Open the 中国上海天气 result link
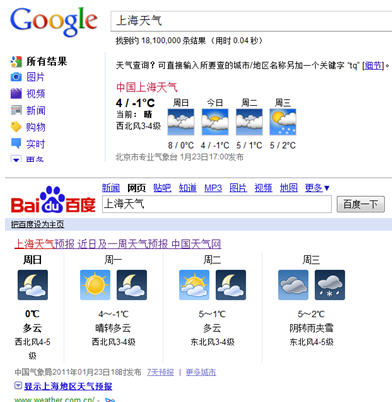392x402 pixels. 147,87
